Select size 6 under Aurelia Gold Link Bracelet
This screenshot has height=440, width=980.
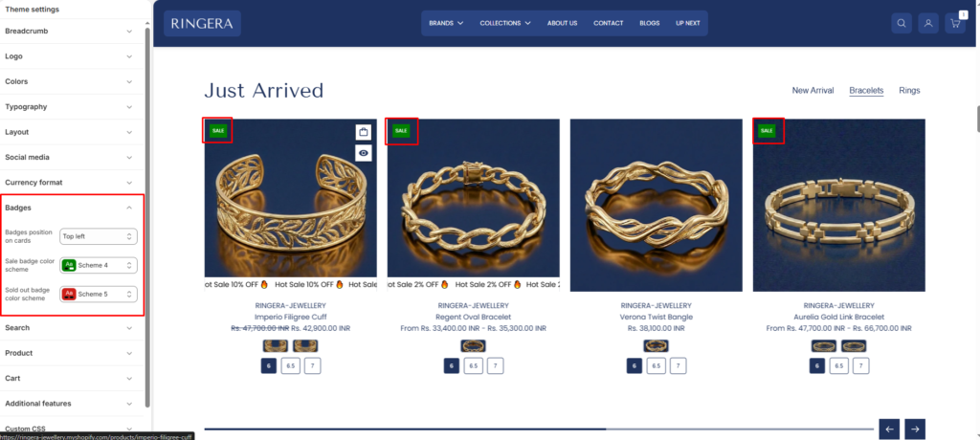point(817,365)
